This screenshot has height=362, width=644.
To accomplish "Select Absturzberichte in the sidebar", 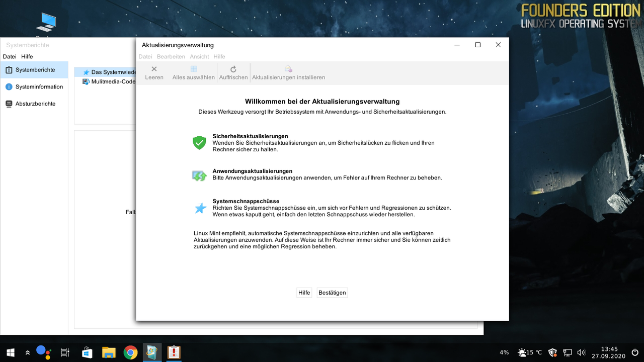I will (x=34, y=104).
